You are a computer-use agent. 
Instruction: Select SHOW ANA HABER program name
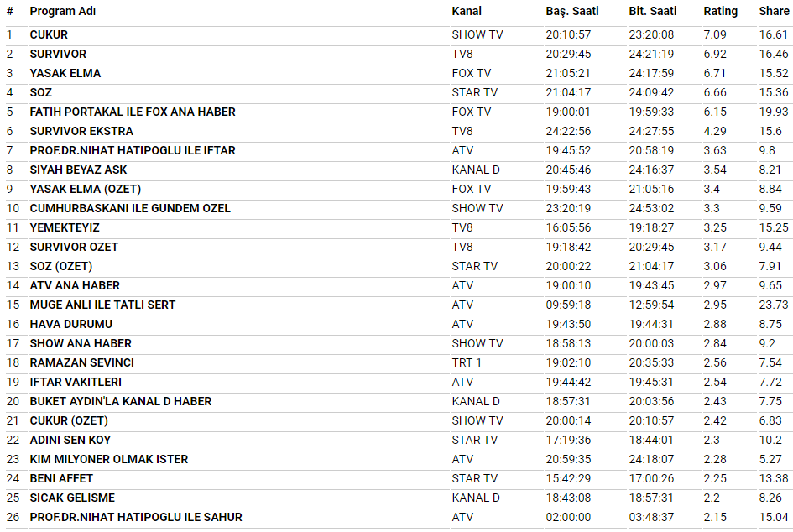pos(81,343)
